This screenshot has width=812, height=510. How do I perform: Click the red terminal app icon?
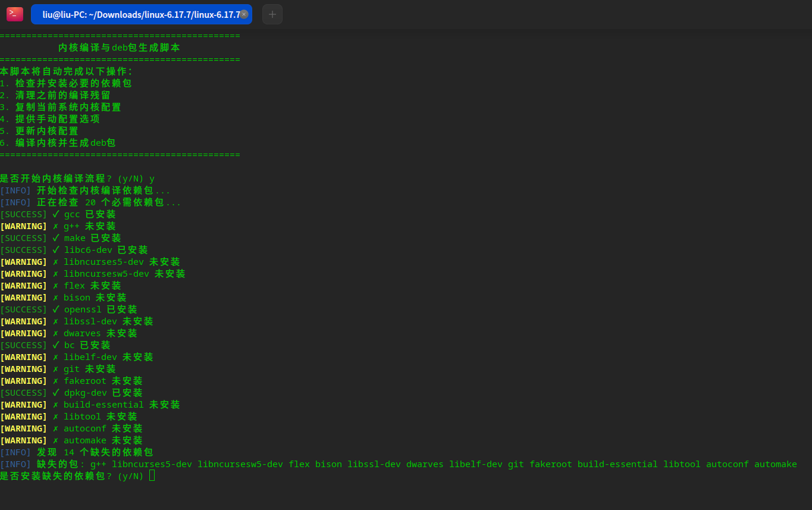tap(15, 14)
